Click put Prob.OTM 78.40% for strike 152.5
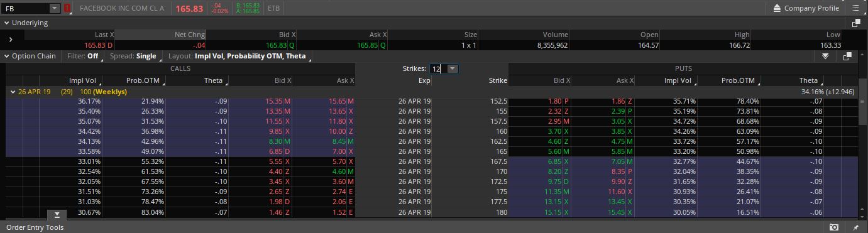 747,101
